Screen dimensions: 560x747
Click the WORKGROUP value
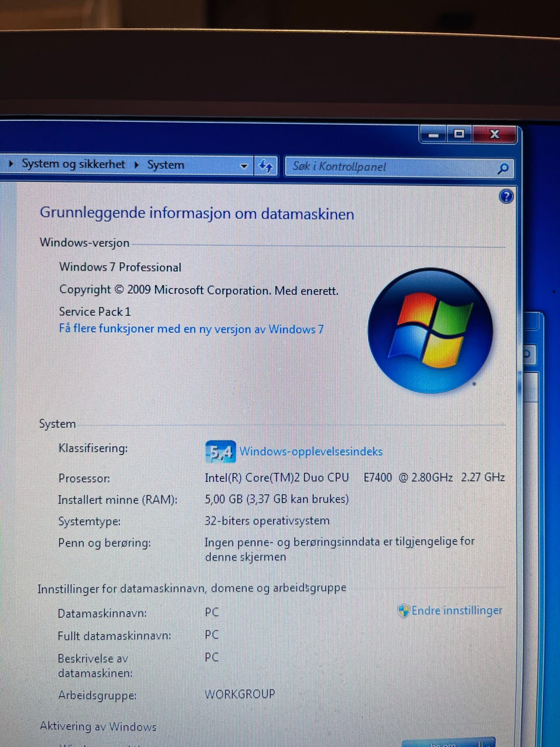240,694
